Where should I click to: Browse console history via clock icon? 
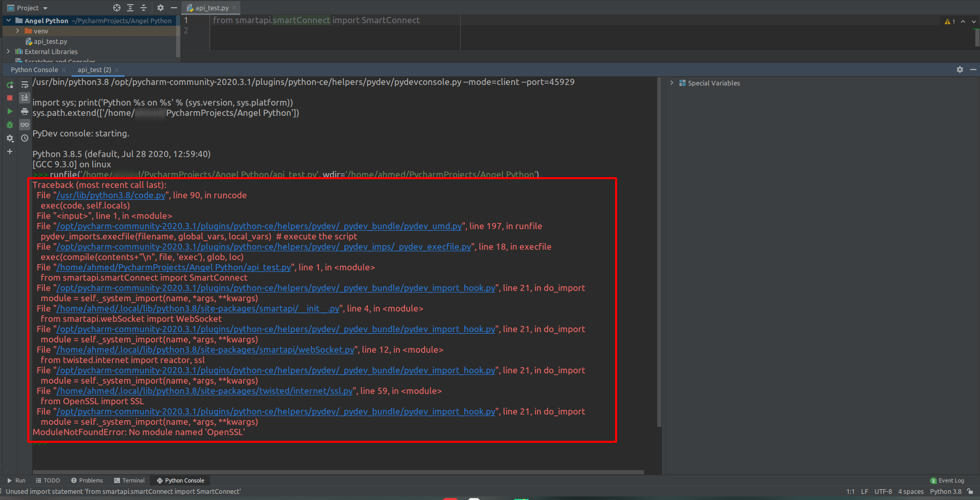coord(24,138)
